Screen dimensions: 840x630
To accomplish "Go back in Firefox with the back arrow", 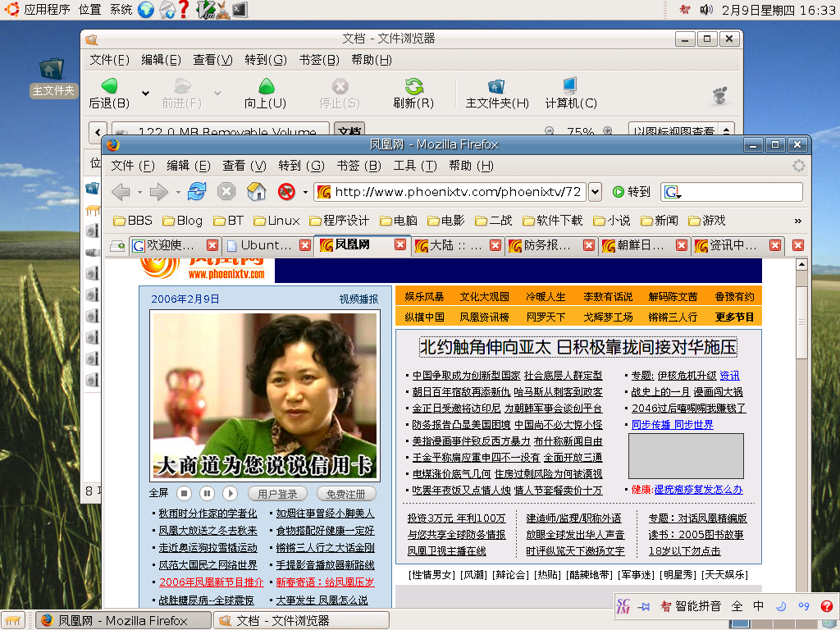I will point(121,192).
